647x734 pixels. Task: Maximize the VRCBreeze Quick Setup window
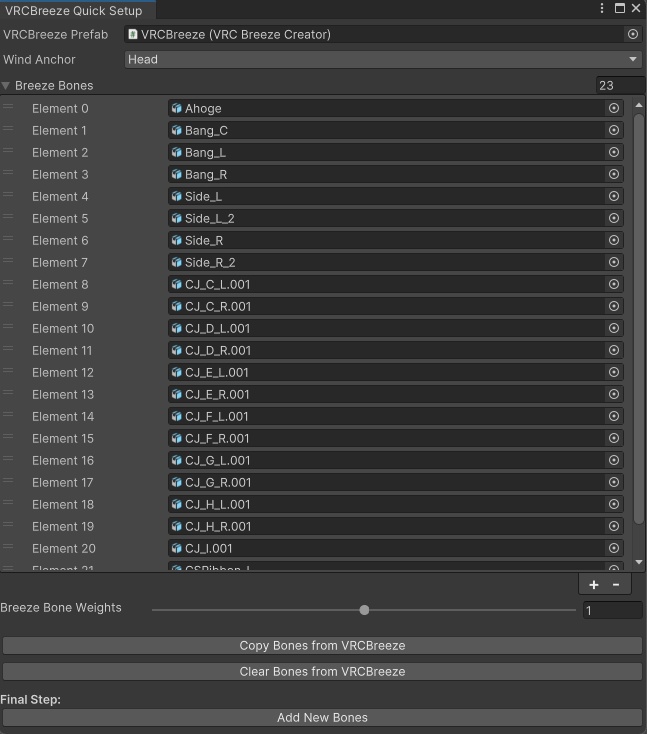click(620, 8)
